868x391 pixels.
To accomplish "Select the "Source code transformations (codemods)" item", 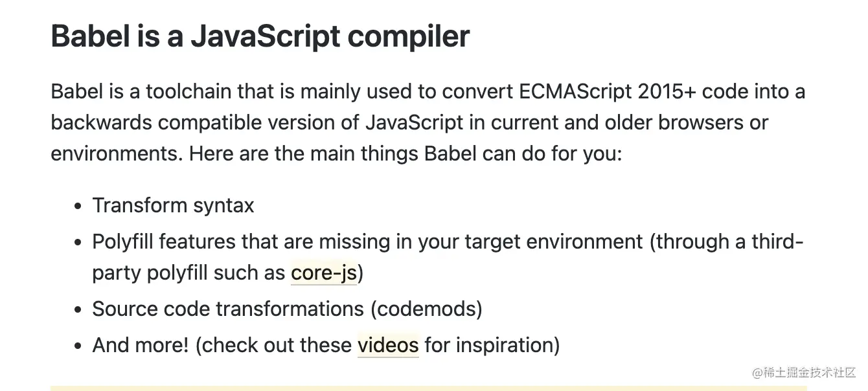I will click(x=287, y=309).
